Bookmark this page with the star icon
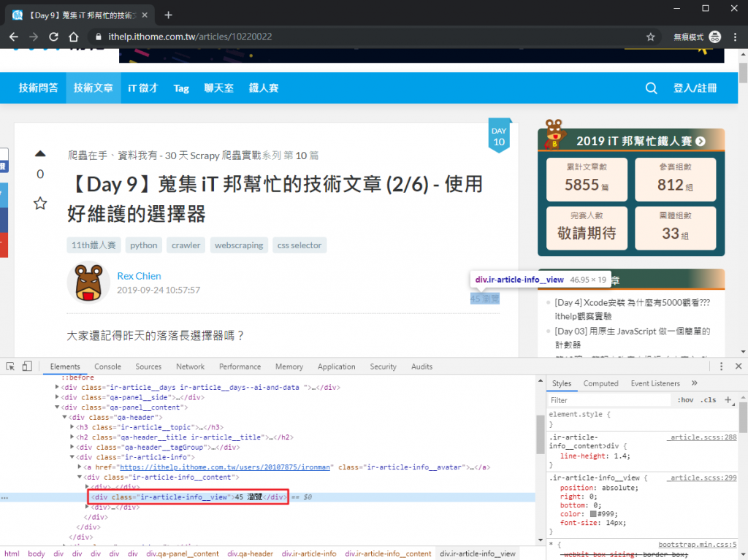The width and height of the screenshot is (748, 560). [x=650, y=37]
